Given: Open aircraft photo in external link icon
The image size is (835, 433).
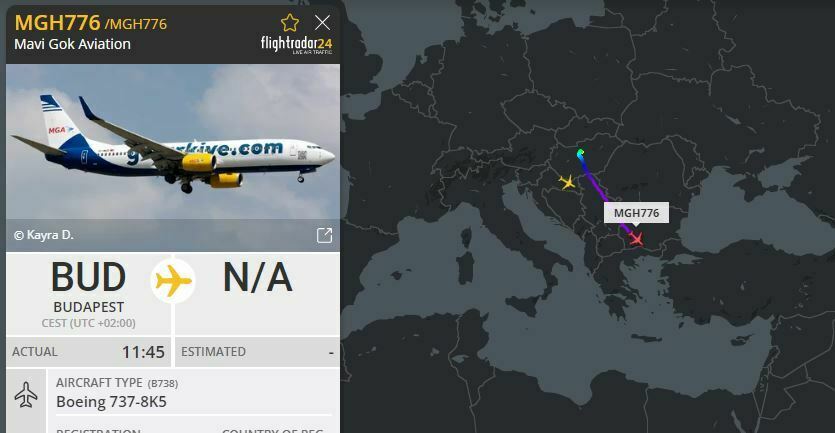Looking at the screenshot, I should (x=324, y=235).
